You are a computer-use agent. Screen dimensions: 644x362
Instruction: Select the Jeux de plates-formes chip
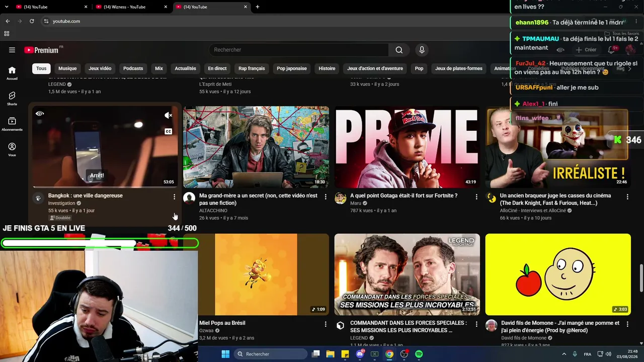(x=459, y=68)
